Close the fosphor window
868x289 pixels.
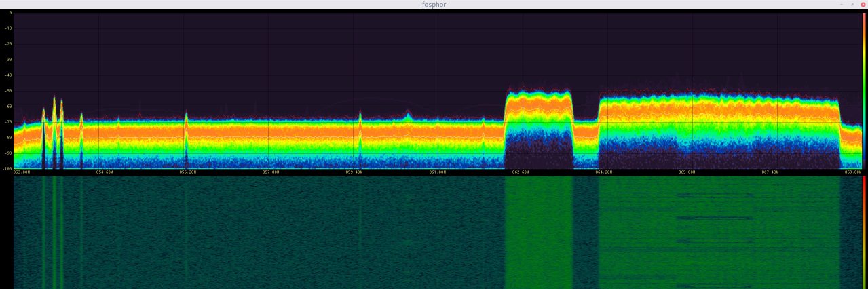coord(862,4)
